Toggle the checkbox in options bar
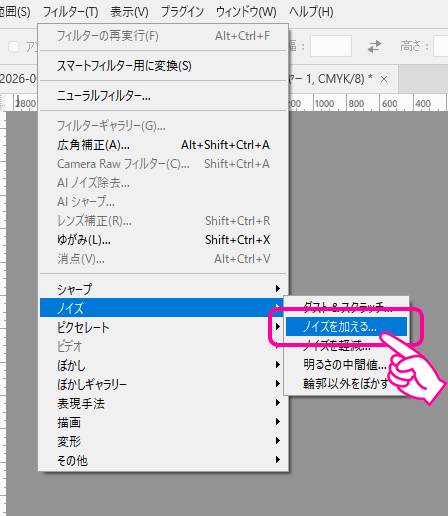The width and height of the screenshot is (448, 516). [x=14, y=47]
